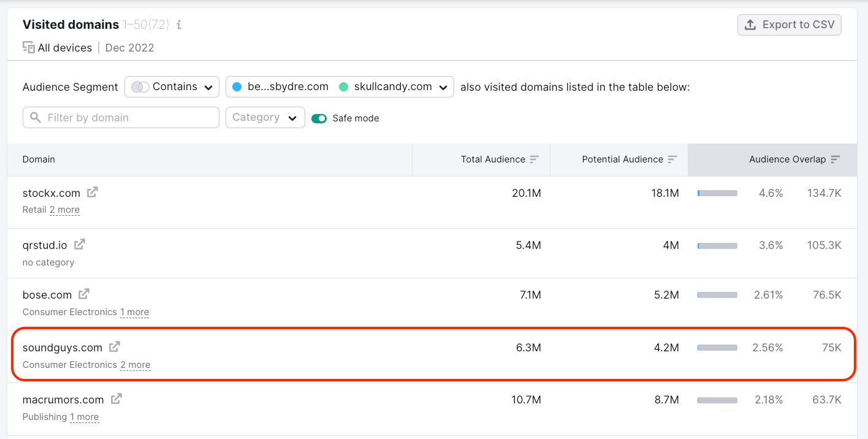The image size is (868, 439).
Task: Click the All devices icon
Action: point(28,47)
